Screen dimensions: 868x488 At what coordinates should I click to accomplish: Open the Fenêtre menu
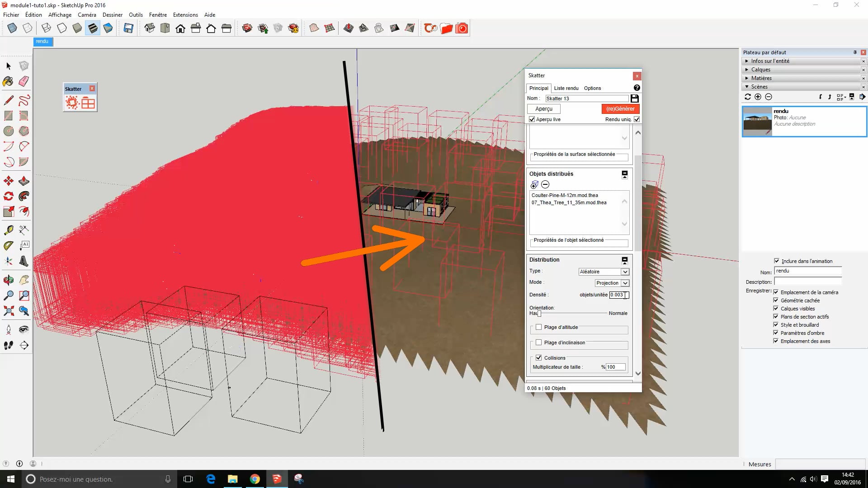tap(158, 14)
